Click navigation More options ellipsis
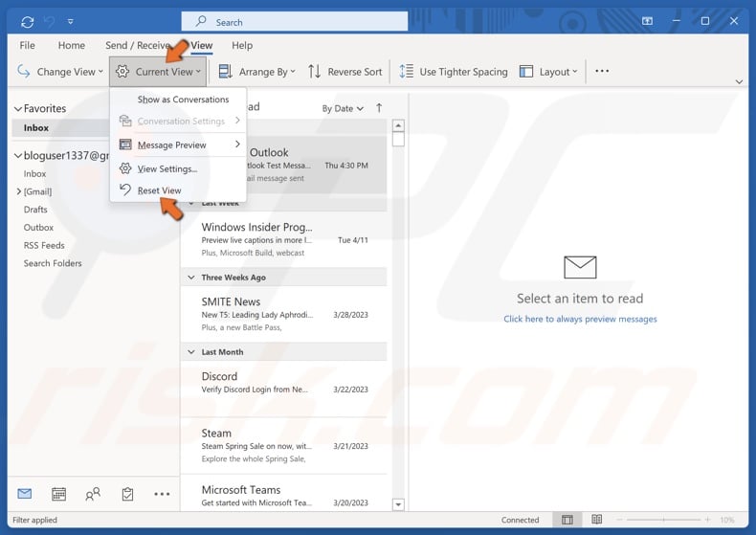The height and width of the screenshot is (535, 756). tap(162, 494)
